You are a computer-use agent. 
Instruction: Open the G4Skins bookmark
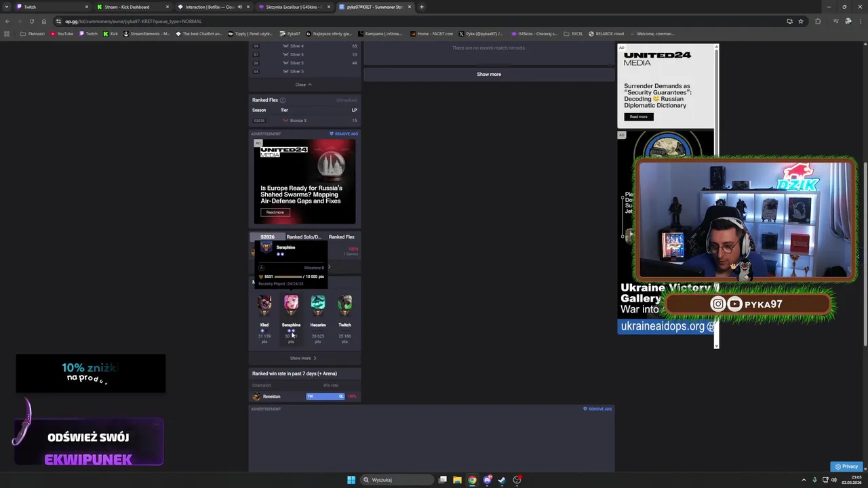534,34
